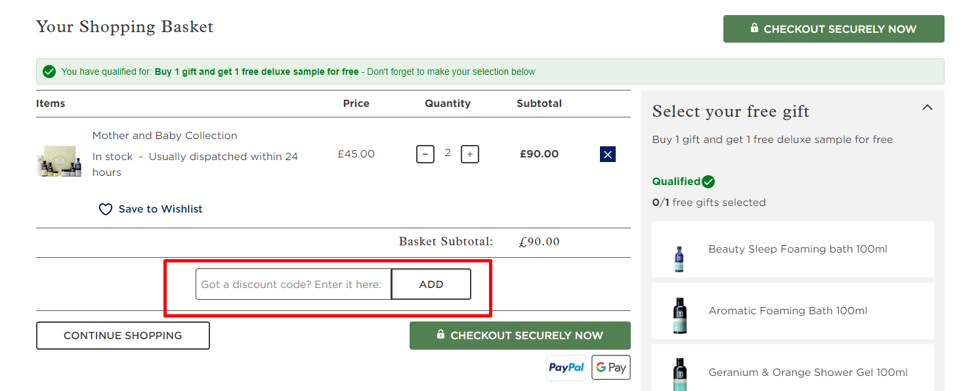Increase quantity with the plus stepper
Screen dimensions: 980x391
(469, 154)
